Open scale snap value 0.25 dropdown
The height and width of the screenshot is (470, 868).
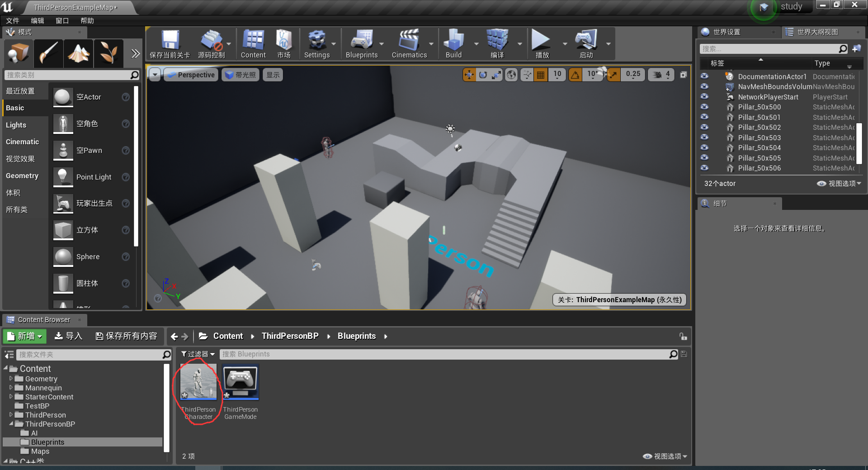tap(633, 75)
